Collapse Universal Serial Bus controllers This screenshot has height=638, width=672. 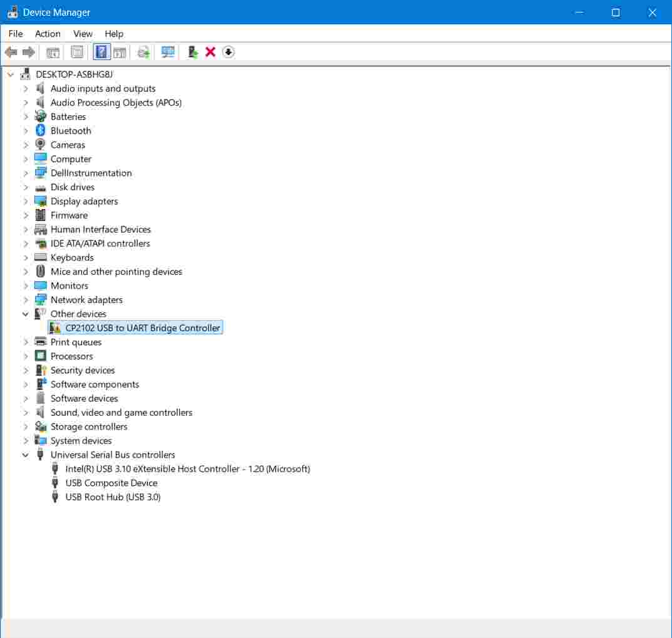pyautogui.click(x=25, y=455)
